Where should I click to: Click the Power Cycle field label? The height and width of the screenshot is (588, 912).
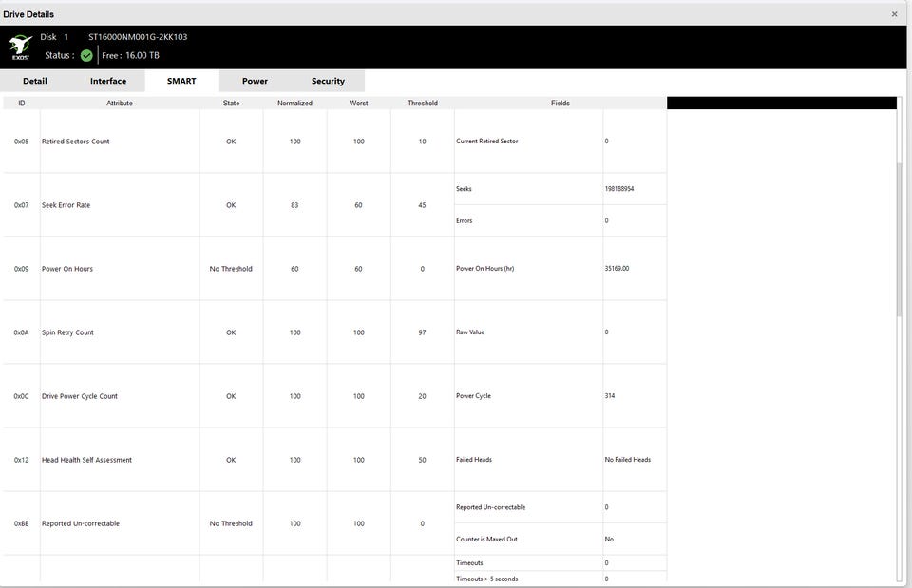click(x=473, y=396)
